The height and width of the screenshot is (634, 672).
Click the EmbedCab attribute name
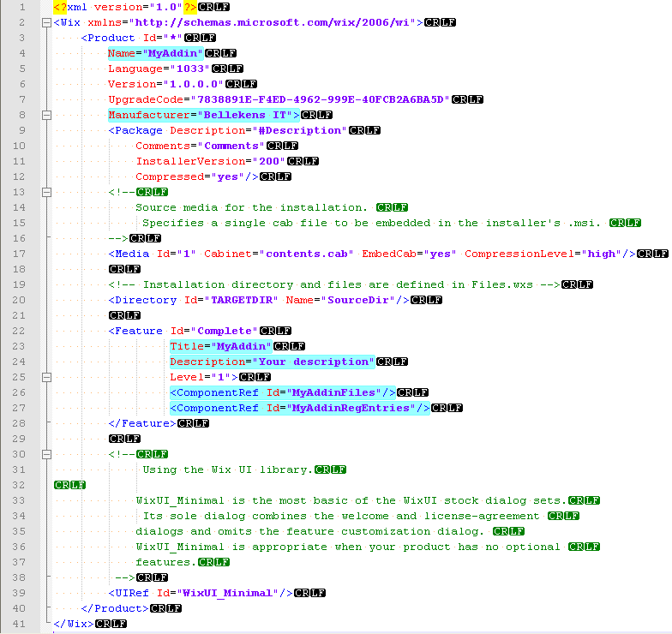(x=389, y=254)
